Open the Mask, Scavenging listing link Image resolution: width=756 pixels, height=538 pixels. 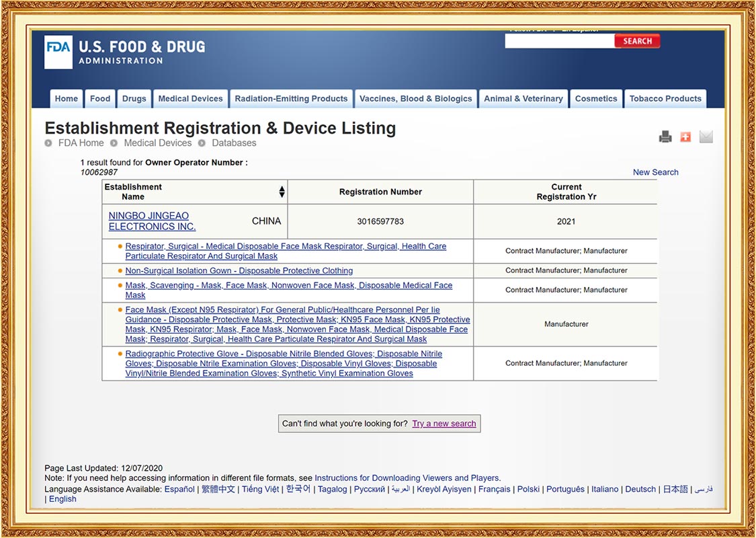click(289, 290)
